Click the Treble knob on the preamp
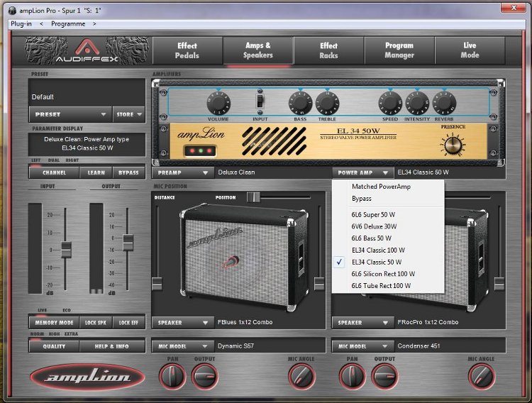The width and height of the screenshot is (532, 403). (x=327, y=103)
